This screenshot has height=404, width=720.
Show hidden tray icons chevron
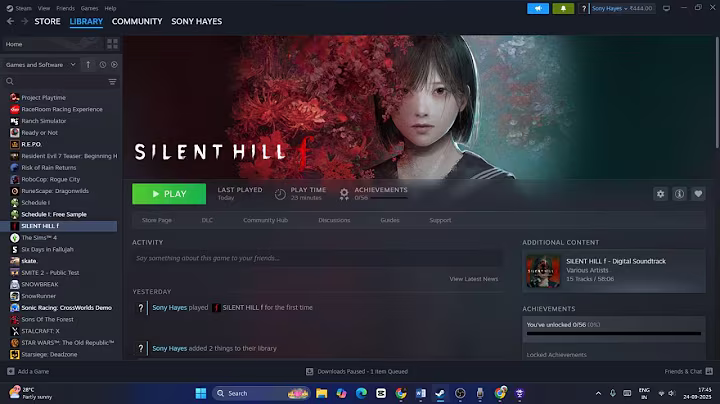tap(598, 393)
